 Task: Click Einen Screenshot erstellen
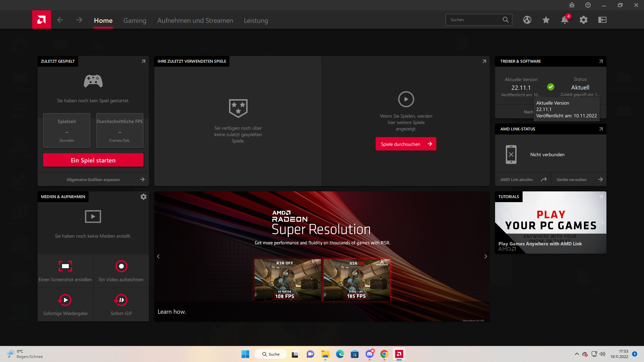coord(65,271)
